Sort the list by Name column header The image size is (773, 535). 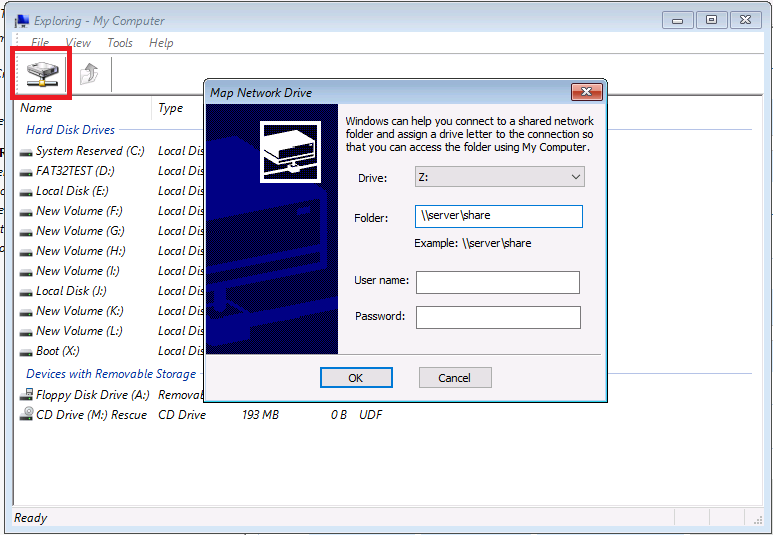[80, 108]
